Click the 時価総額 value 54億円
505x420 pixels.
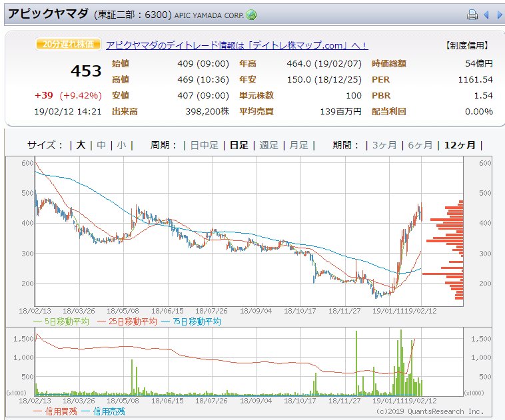pyautogui.click(x=478, y=63)
